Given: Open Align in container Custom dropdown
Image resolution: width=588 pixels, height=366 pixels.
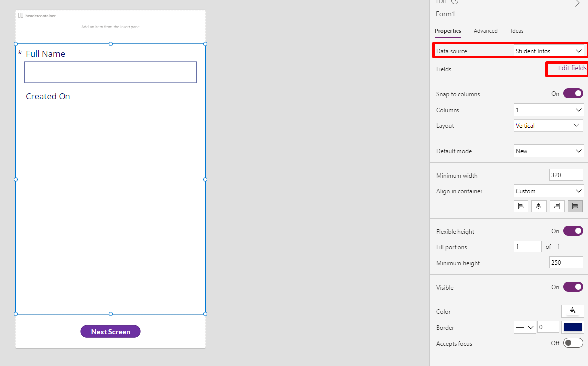Looking at the screenshot, I should tap(548, 191).
